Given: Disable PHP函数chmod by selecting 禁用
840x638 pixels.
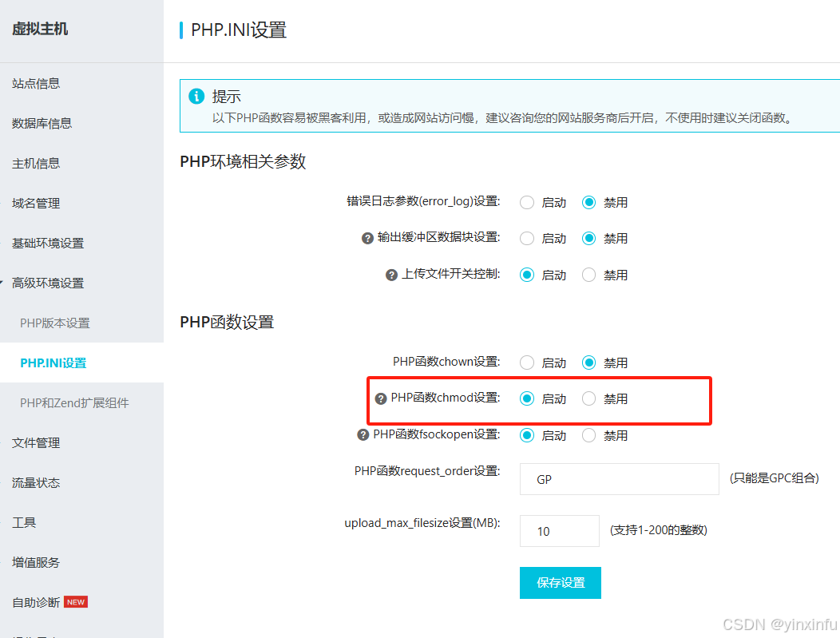Looking at the screenshot, I should [588, 398].
